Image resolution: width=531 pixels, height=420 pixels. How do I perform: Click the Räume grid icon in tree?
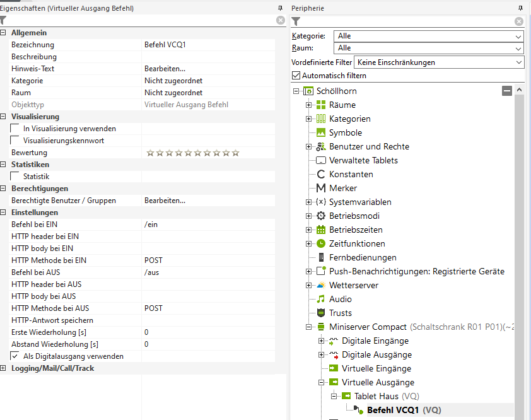click(321, 105)
